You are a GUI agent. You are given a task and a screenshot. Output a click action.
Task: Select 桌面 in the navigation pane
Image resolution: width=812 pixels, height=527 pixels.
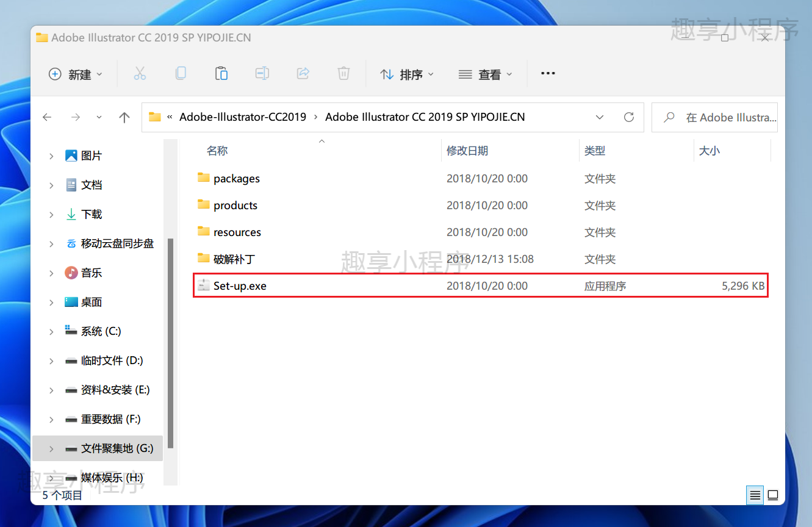[92, 302]
